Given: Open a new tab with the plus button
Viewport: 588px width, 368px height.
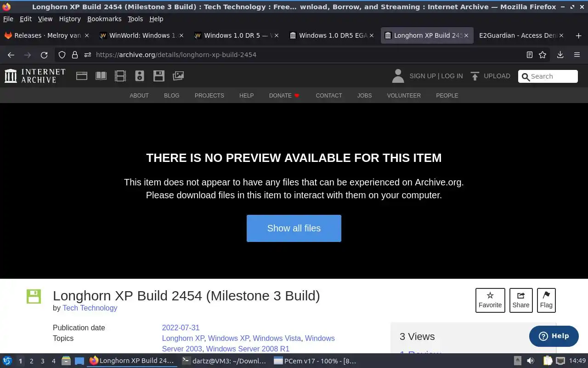Looking at the screenshot, I should [578, 35].
